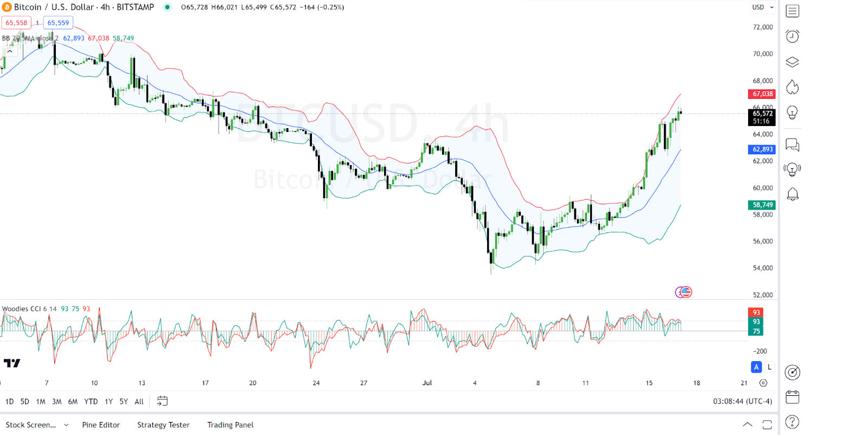This screenshot has height=435, width=868.
Task: Open chart scale settings gear icon
Action: (763, 383)
